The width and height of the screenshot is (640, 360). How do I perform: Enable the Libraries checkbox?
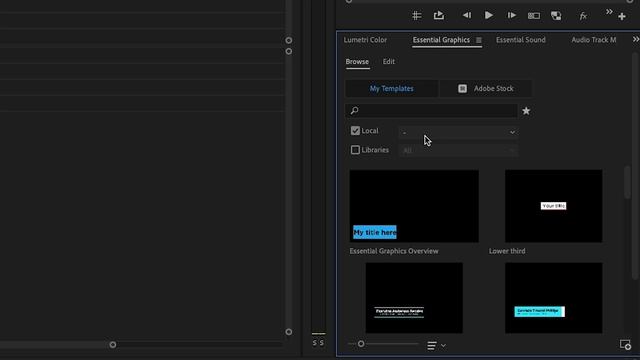click(x=355, y=150)
